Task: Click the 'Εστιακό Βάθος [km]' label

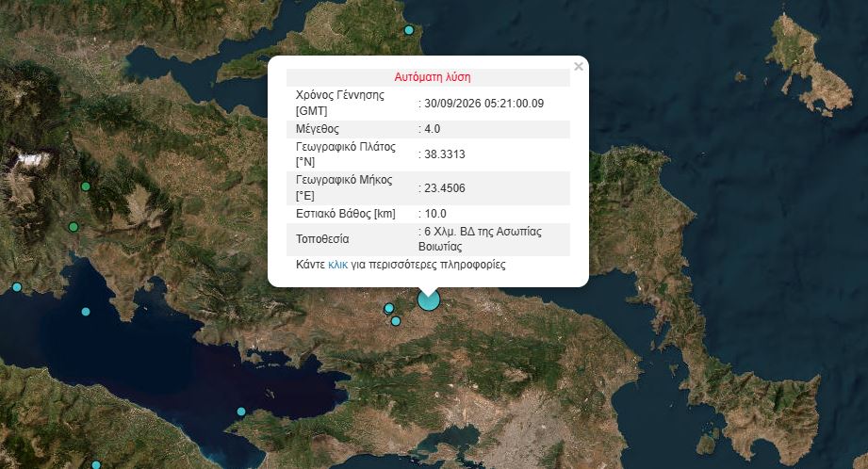Action: 346,214
